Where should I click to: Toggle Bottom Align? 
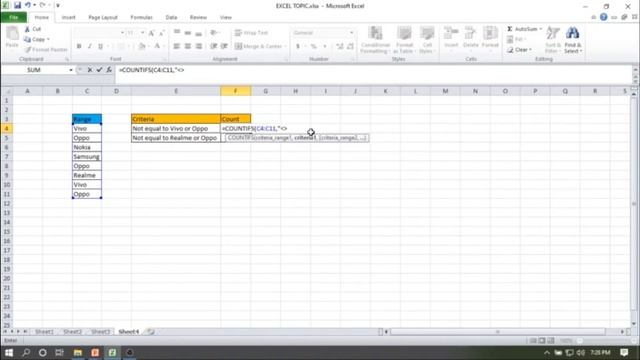click(199, 33)
